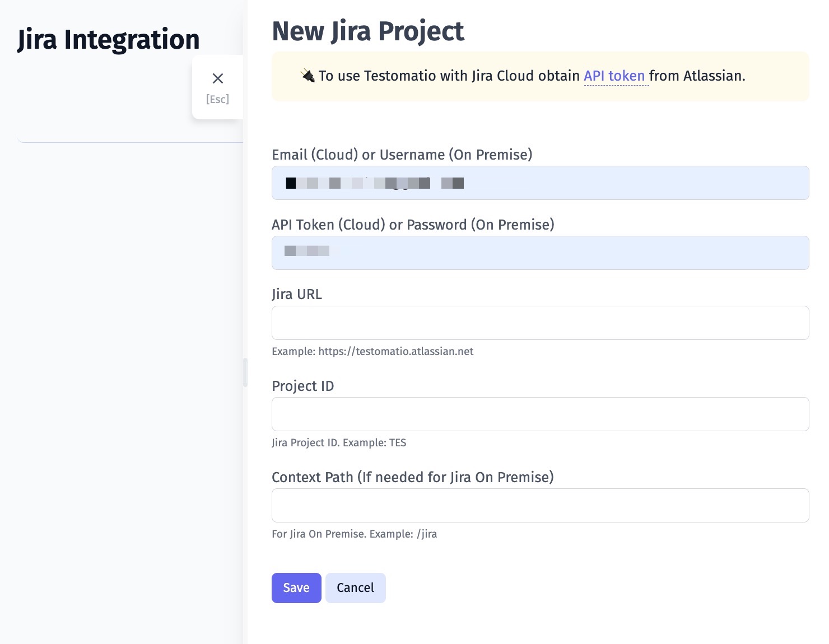Click the plug icon in the info banner
829x644 pixels.
tap(308, 76)
